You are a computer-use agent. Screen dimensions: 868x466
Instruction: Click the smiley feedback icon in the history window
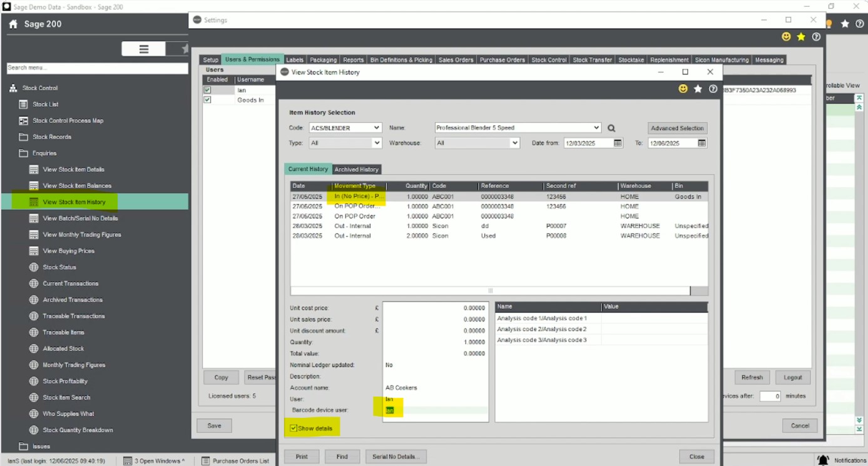click(683, 89)
